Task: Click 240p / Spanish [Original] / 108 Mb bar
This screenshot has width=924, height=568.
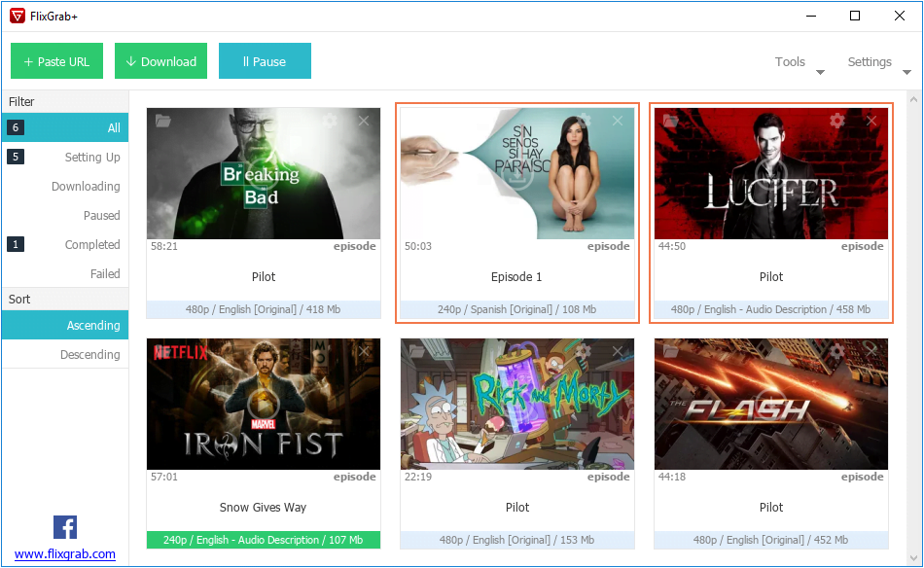Action: pyautogui.click(x=517, y=309)
